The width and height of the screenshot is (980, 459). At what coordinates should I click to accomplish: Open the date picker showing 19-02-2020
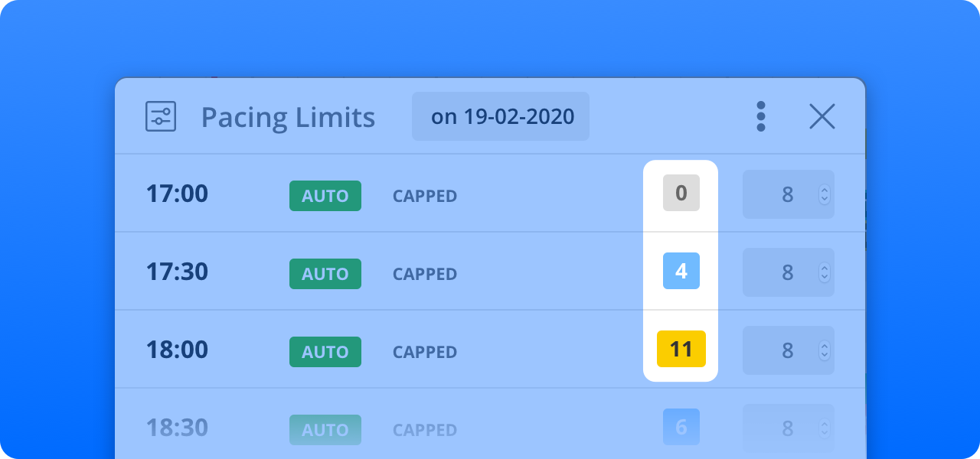(x=501, y=116)
